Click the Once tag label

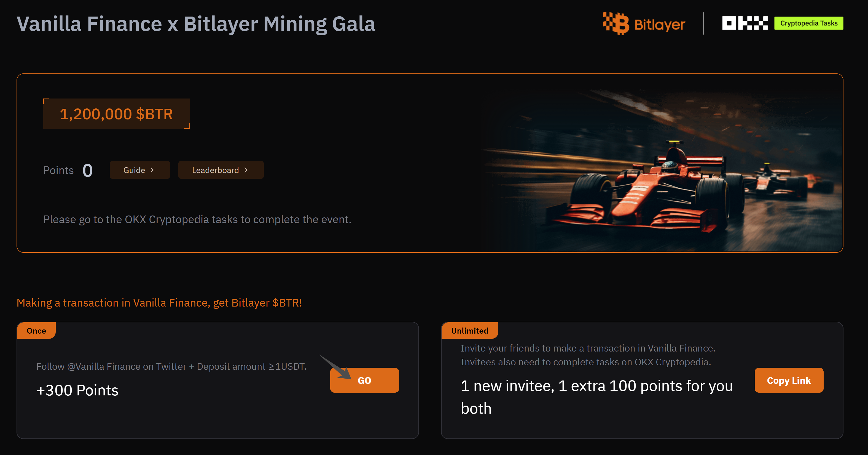tap(36, 331)
